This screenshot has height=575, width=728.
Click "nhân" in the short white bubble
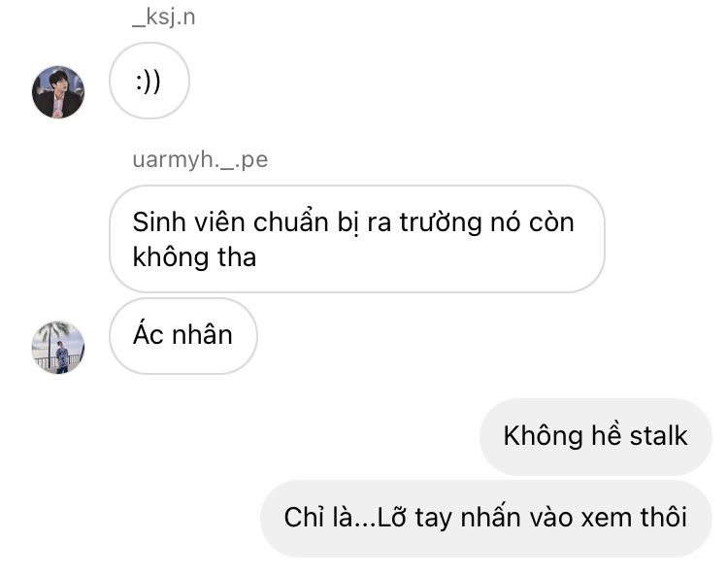[202, 335]
